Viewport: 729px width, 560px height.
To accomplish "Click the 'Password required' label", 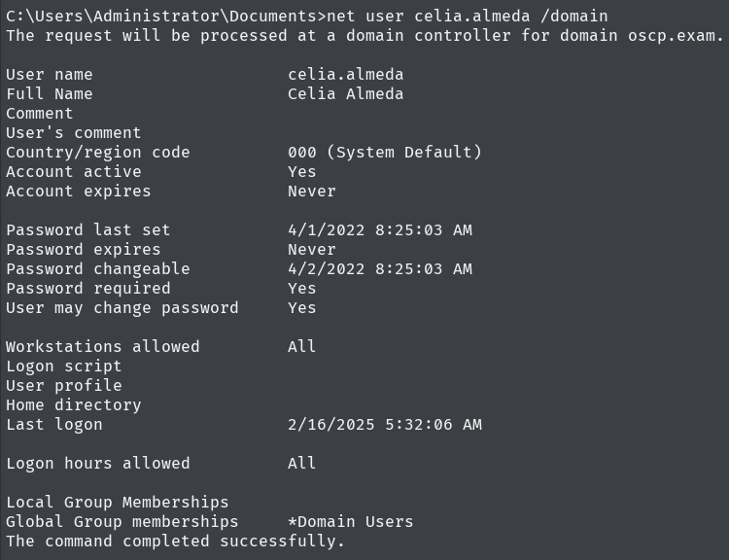I will click(x=87, y=288).
